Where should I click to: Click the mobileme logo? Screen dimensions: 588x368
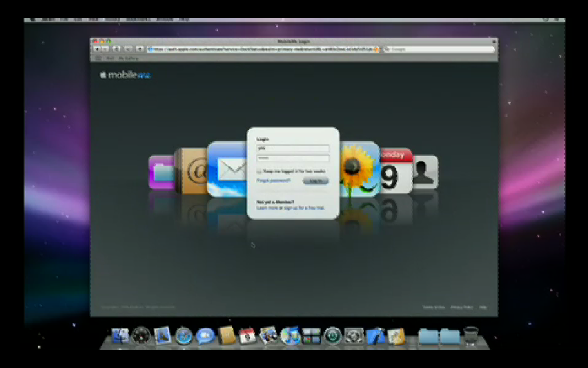tap(125, 75)
